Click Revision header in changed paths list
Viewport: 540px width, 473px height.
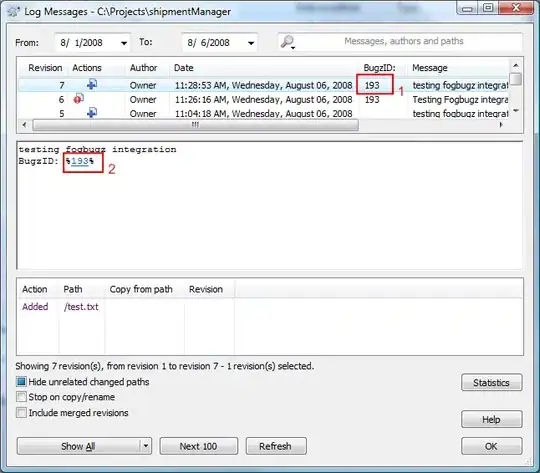(206, 289)
